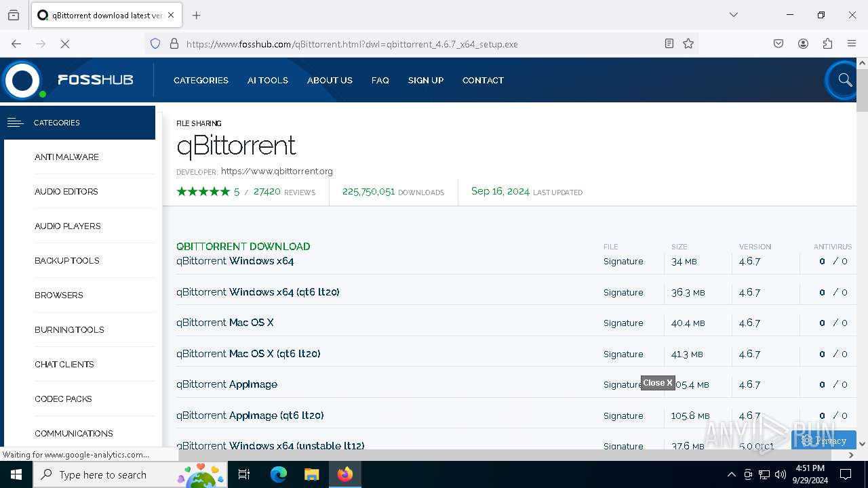Open the Windows Start button
The height and width of the screenshot is (488, 868).
click(x=16, y=474)
